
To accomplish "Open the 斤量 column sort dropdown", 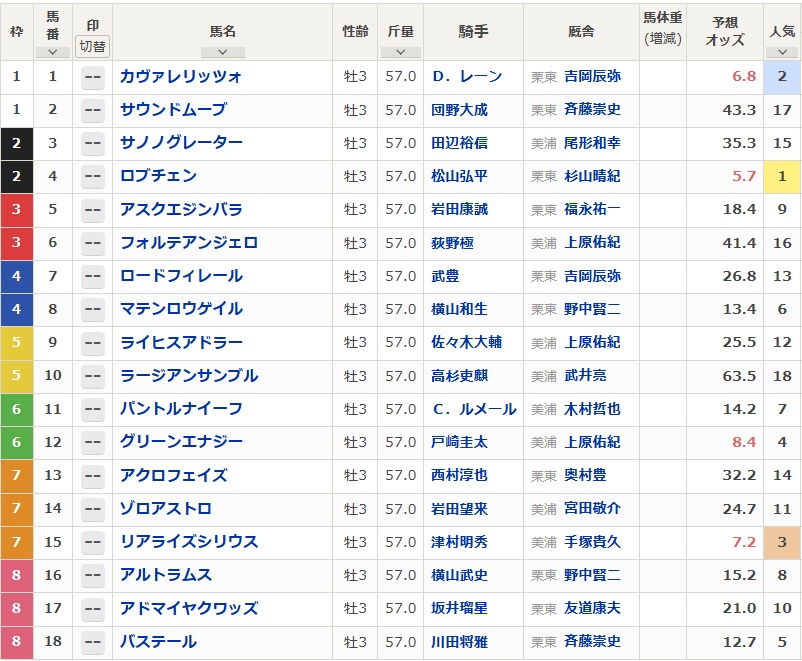I will click(x=400, y=52).
